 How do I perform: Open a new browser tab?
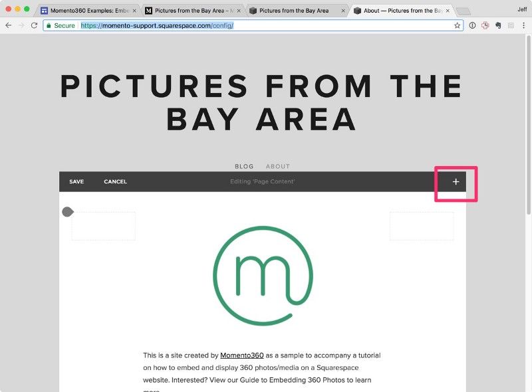(x=463, y=11)
